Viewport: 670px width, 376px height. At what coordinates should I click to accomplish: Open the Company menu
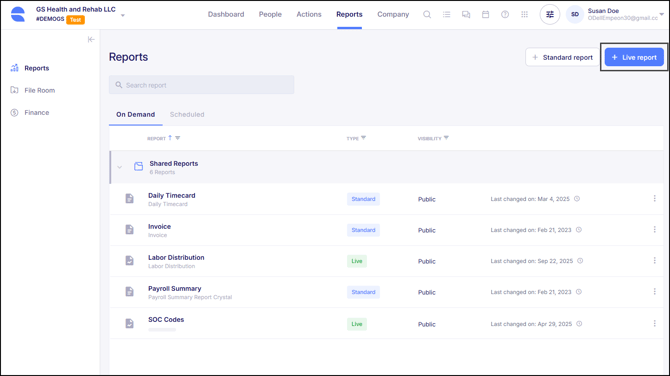coord(393,14)
